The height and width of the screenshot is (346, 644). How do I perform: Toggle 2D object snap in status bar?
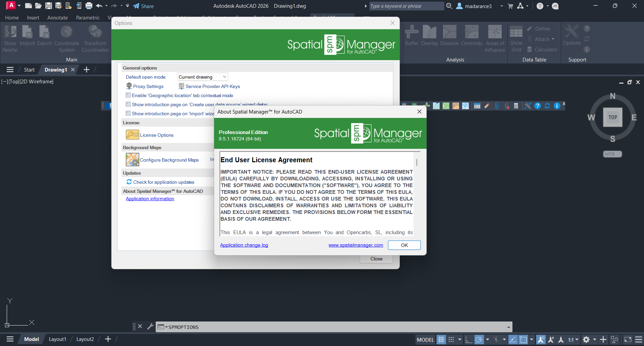[523, 340]
